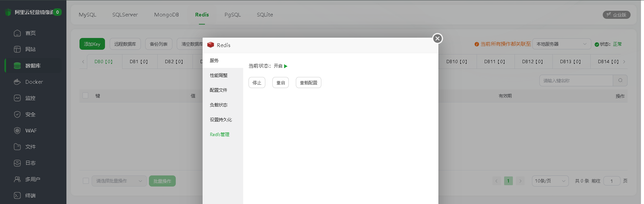Switch to the MongoDB tab

point(166,15)
